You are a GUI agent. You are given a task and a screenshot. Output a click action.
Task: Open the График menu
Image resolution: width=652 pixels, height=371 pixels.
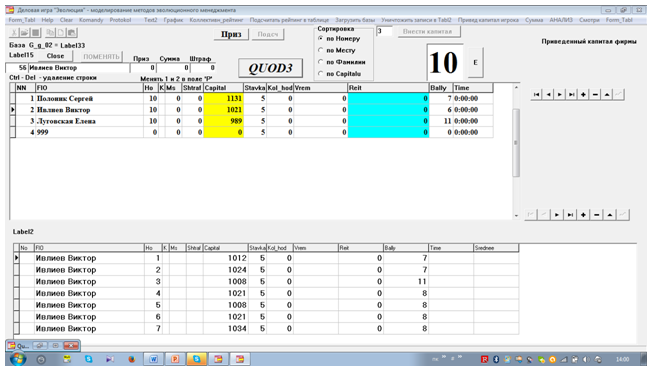[173, 20]
